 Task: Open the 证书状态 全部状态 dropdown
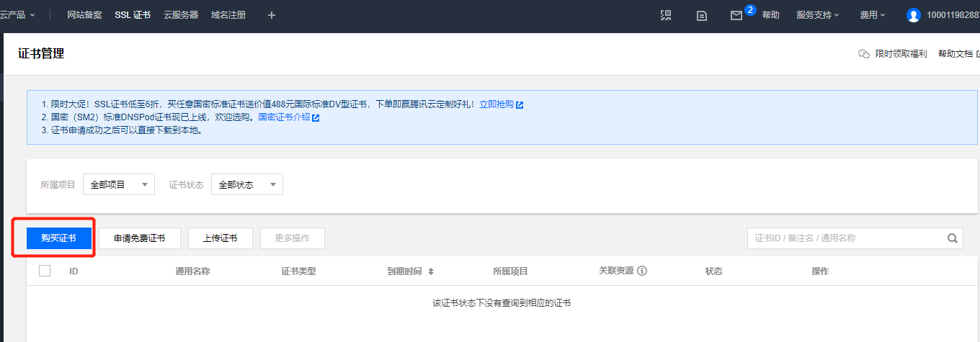tap(247, 184)
